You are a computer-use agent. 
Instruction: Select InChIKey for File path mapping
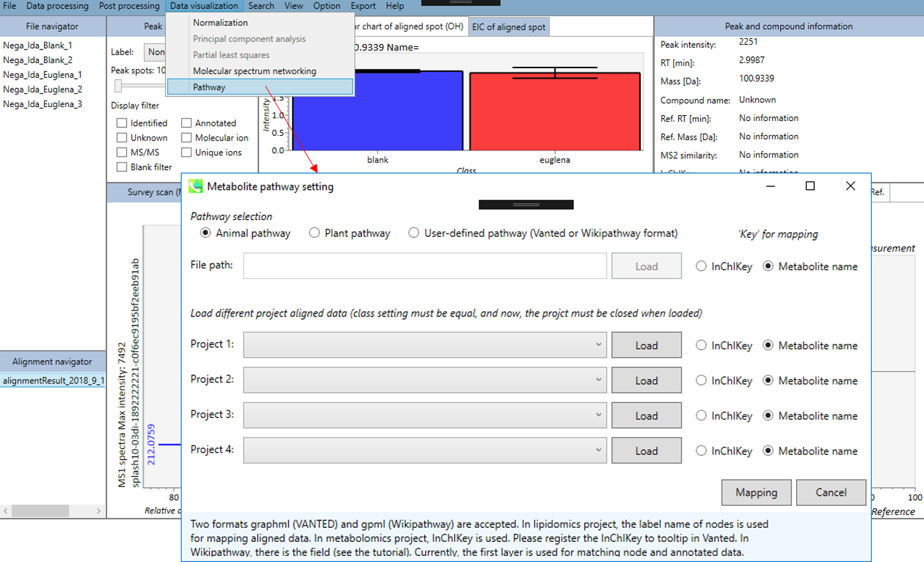[701, 266]
